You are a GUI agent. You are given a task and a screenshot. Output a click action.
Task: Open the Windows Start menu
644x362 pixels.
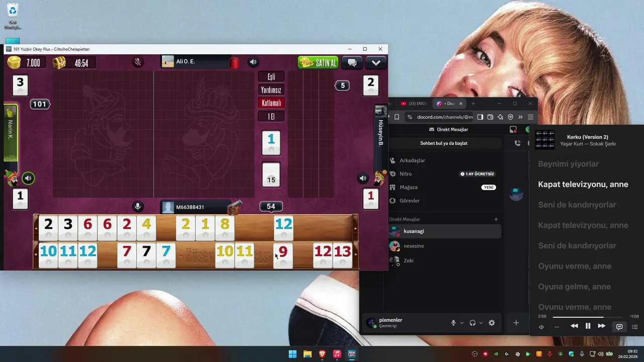292,354
